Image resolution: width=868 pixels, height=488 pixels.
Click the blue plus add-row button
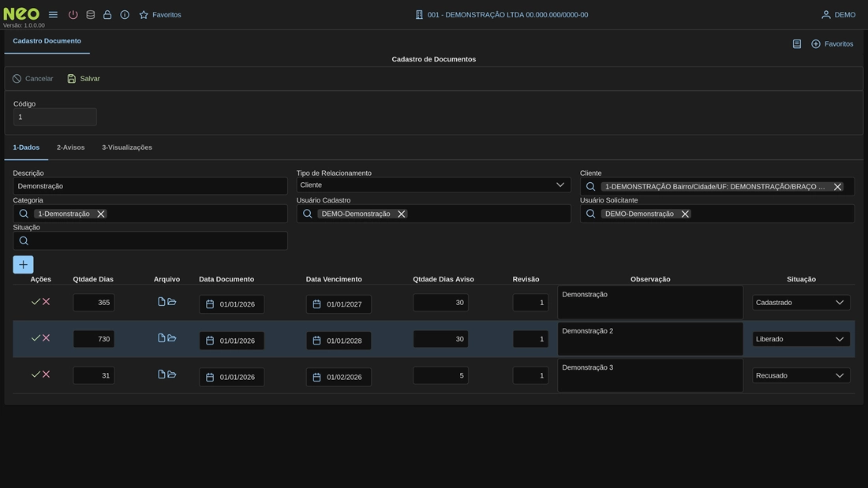point(23,265)
